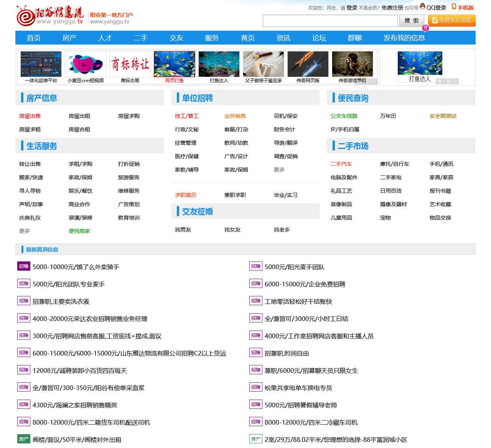Screen dimensions: 491x448
Task: Click the pink 荐 badge below the search button
Action: click(x=425, y=27)
